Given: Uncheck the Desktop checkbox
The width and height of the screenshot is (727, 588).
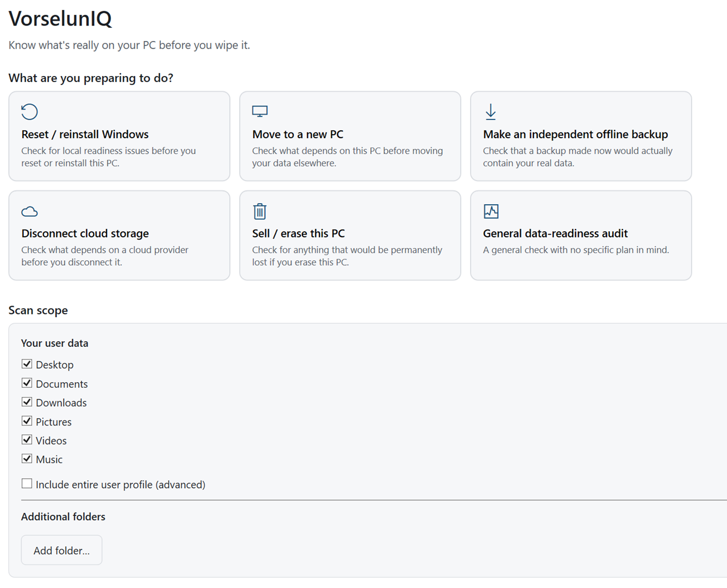Looking at the screenshot, I should pyautogui.click(x=27, y=364).
